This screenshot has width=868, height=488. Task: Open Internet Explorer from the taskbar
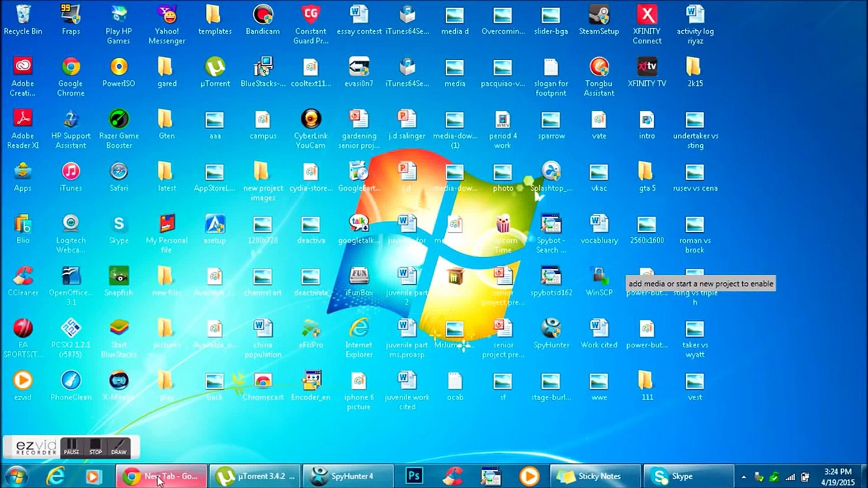pyautogui.click(x=56, y=476)
